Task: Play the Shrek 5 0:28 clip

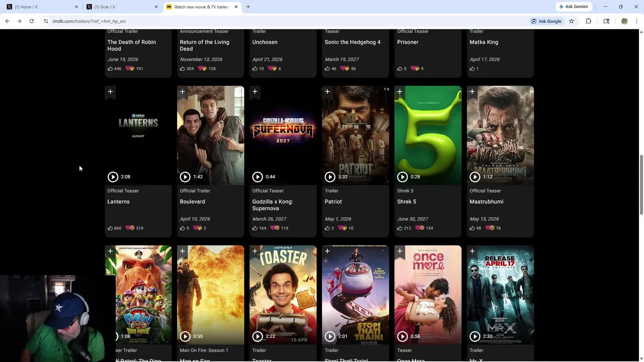Action: coord(403,177)
